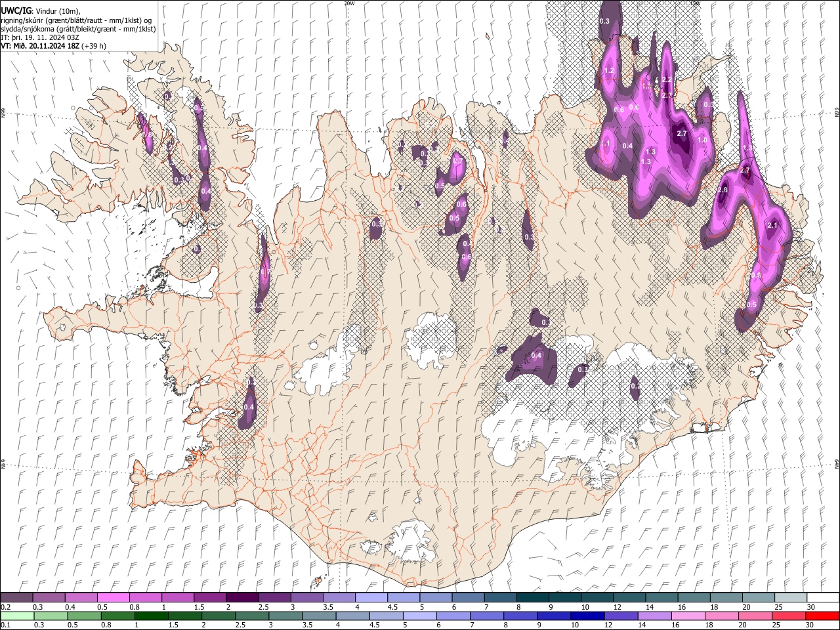Select the darkest green 1 swatch in lower legend
Image resolution: width=840 pixels, height=630 pixels.
tap(152, 616)
